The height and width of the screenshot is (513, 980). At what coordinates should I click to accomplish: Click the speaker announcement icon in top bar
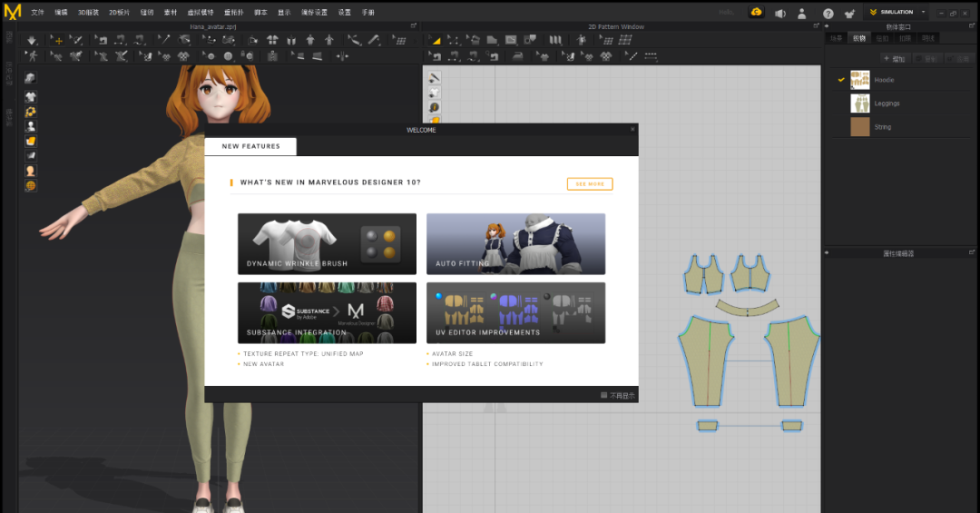point(780,13)
